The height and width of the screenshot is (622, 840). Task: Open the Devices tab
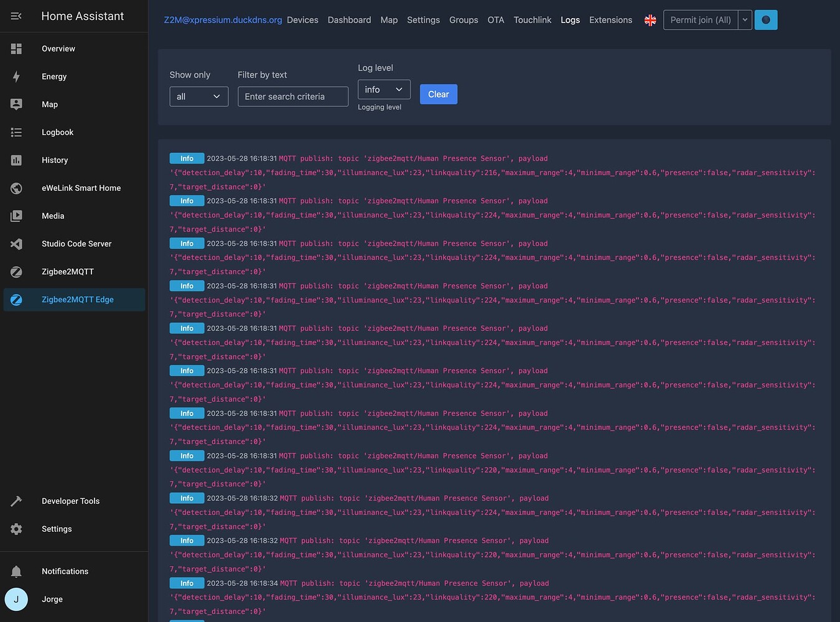(302, 20)
